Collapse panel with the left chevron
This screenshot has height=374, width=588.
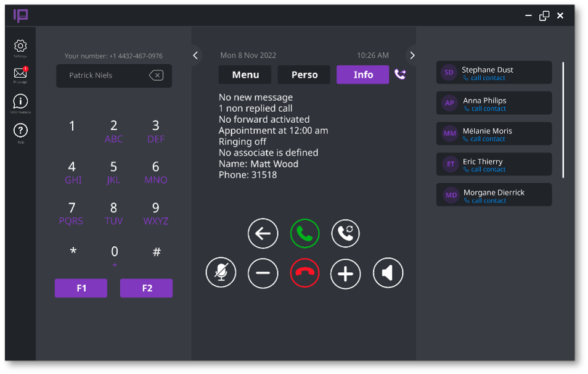coord(195,56)
